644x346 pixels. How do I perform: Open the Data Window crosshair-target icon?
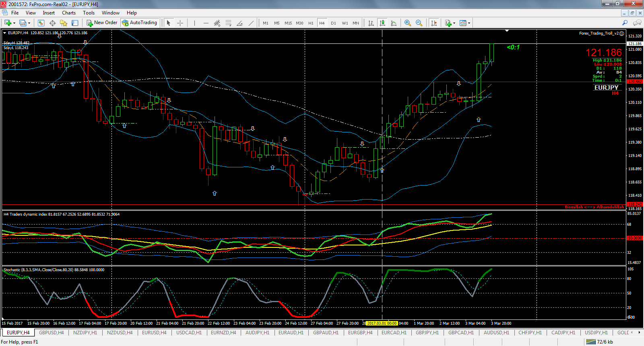click(52, 23)
